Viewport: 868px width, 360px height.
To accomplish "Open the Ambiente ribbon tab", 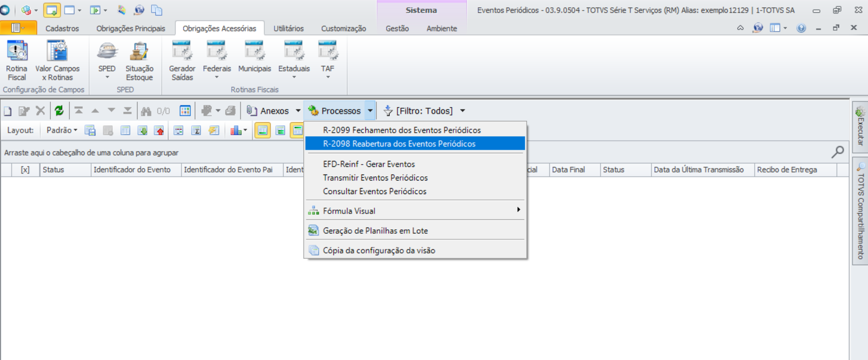I will click(441, 28).
